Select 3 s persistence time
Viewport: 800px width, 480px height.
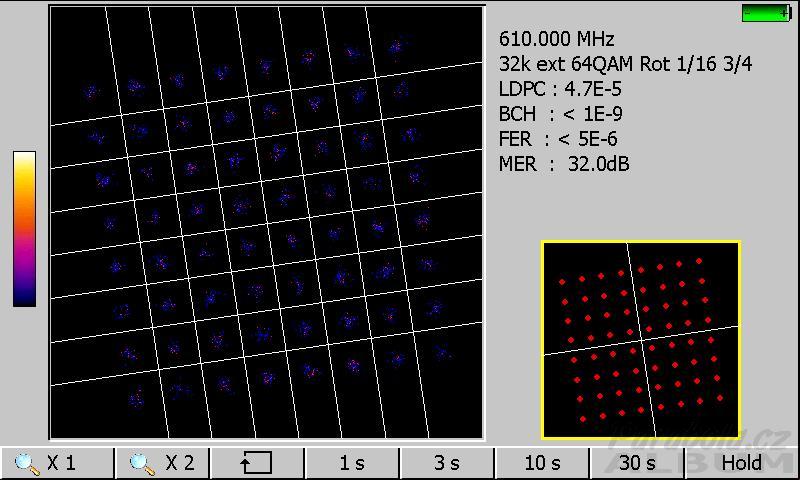(447, 463)
